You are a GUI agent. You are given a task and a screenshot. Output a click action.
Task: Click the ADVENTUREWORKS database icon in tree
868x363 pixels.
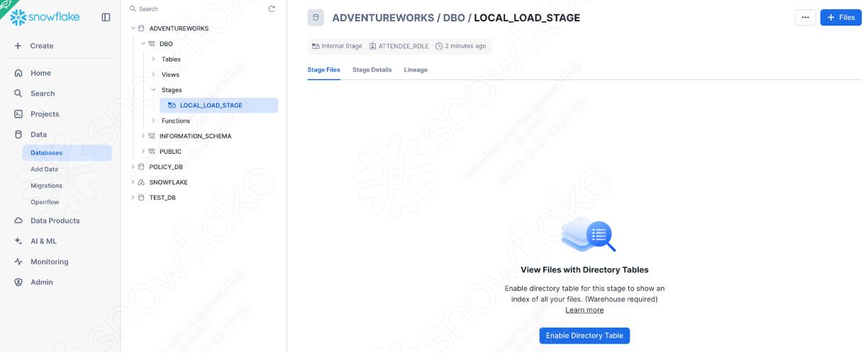pyautogui.click(x=141, y=28)
